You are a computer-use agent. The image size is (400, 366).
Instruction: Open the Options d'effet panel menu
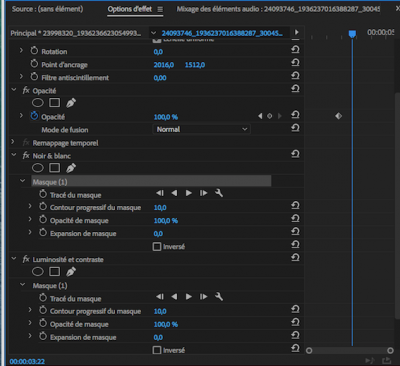160,9
